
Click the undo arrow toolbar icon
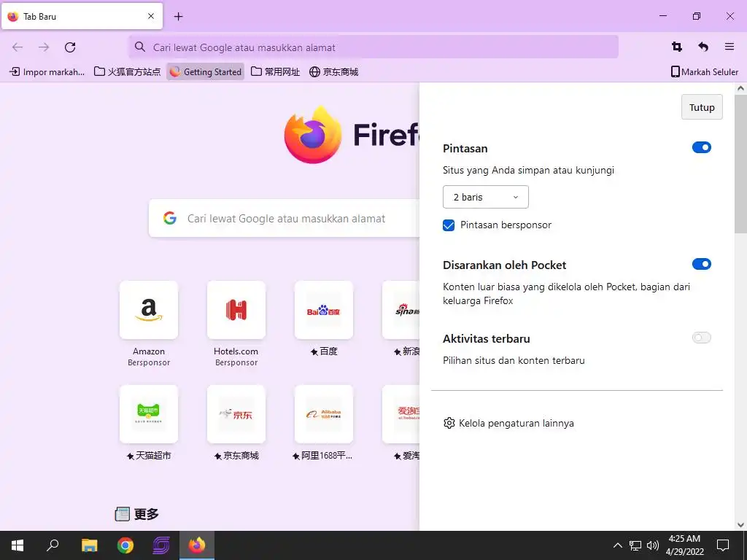click(x=703, y=47)
